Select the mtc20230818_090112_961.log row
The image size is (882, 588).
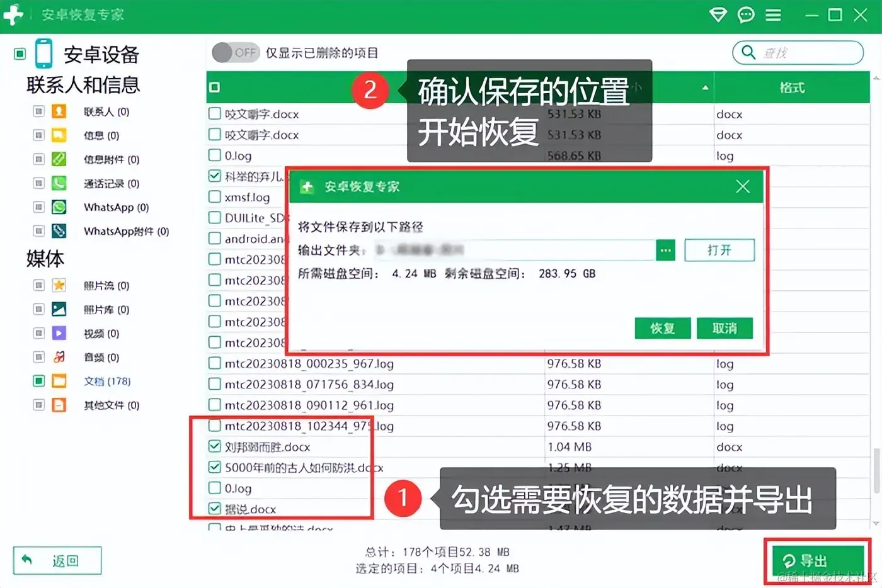coord(538,405)
